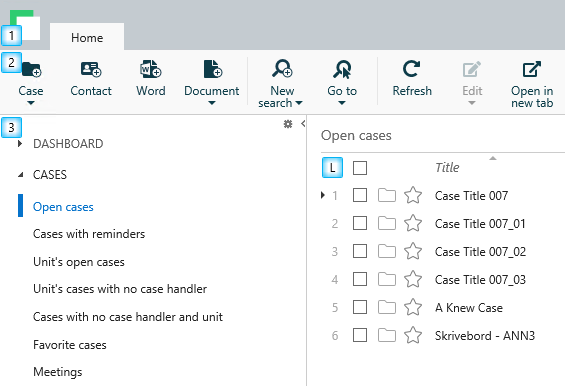Sort the list by the Title column
This screenshot has width=565, height=386.
447,168
